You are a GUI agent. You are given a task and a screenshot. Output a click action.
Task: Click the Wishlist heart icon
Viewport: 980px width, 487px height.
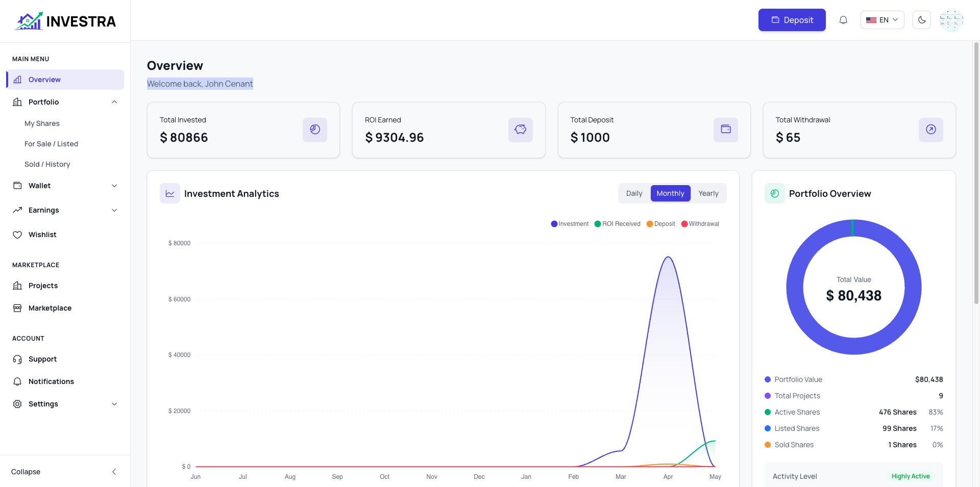point(17,235)
